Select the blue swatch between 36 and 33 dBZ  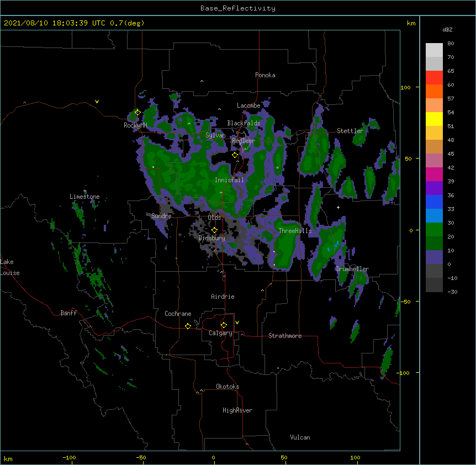434,202
